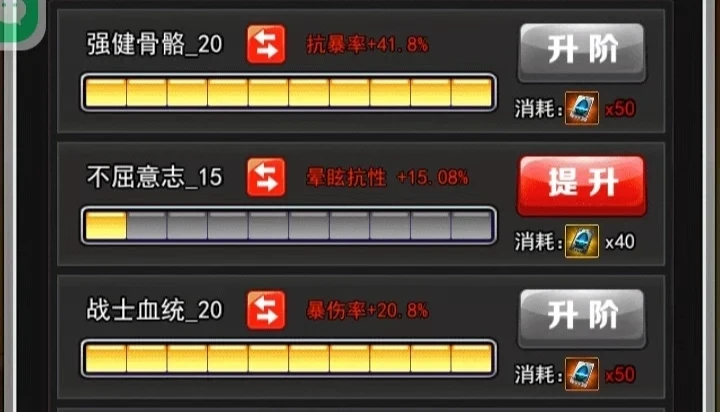
Task: Click the red 提升 button
Action: [582, 186]
